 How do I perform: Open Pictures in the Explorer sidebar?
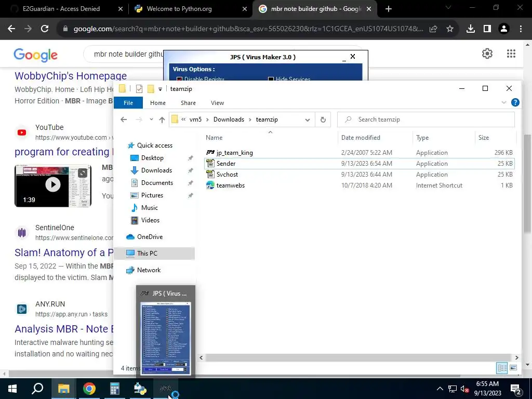[152, 195]
